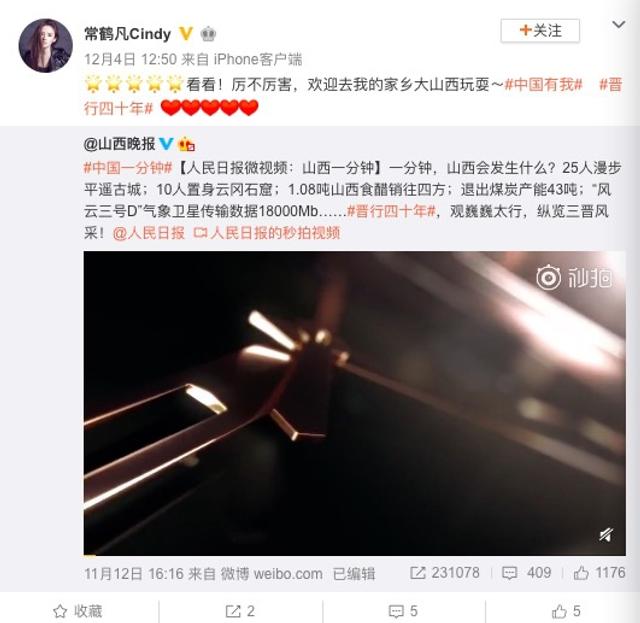Expand the post options chevron
The image size is (640, 623).
click(619, 25)
